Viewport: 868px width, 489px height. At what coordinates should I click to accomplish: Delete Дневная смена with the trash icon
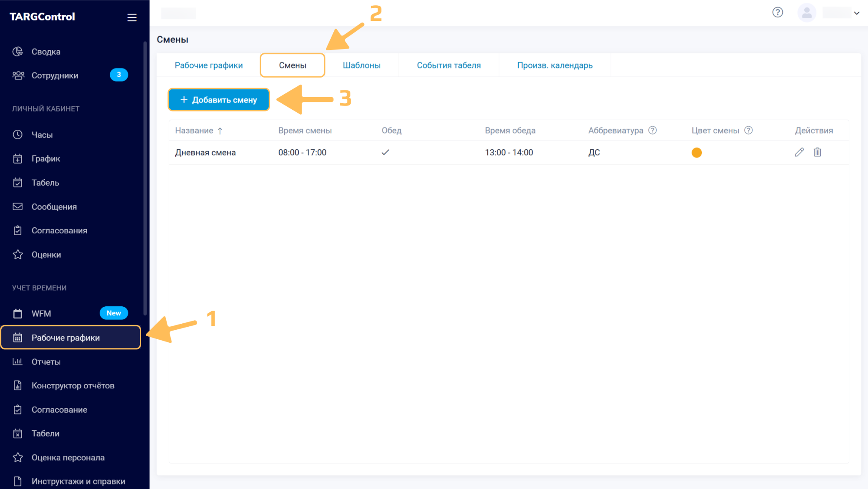tap(817, 152)
